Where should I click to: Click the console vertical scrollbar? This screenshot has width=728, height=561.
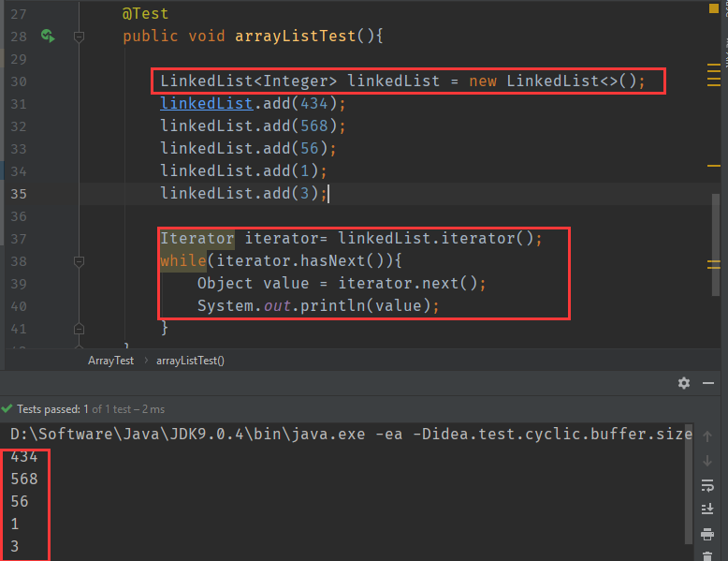pos(689,483)
